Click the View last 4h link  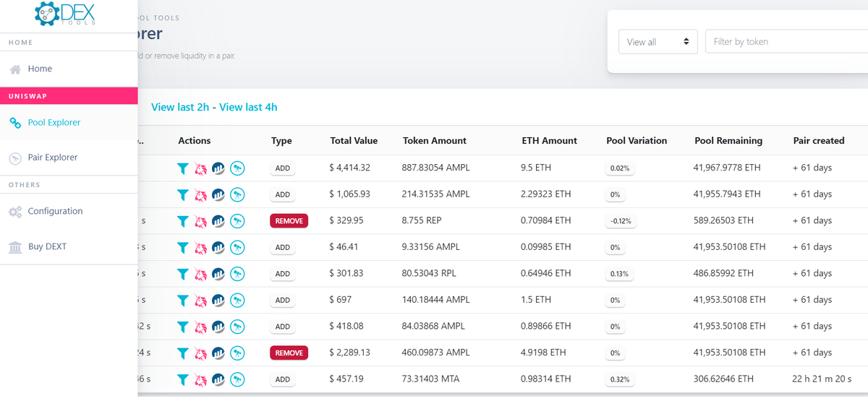(248, 107)
